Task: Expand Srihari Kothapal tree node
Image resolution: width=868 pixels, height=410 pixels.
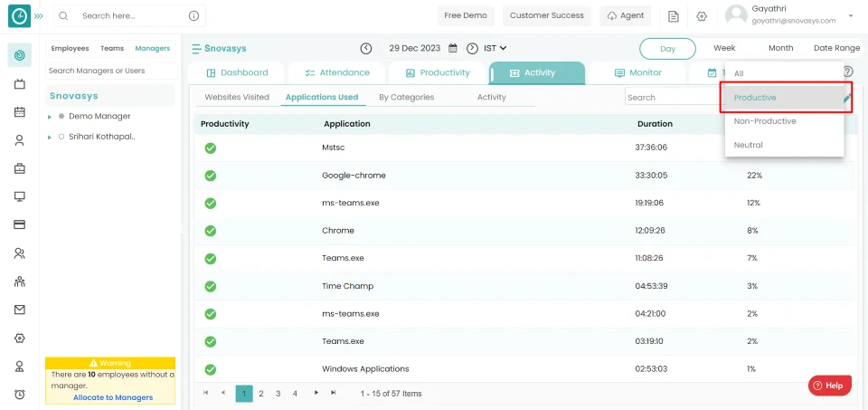Action: pos(49,137)
